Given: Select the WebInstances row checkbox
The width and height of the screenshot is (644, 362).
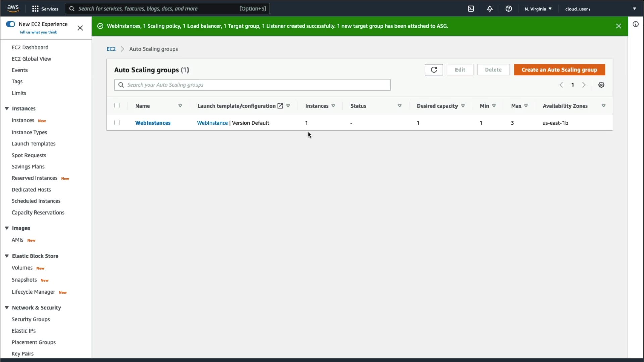Looking at the screenshot, I should [x=117, y=123].
